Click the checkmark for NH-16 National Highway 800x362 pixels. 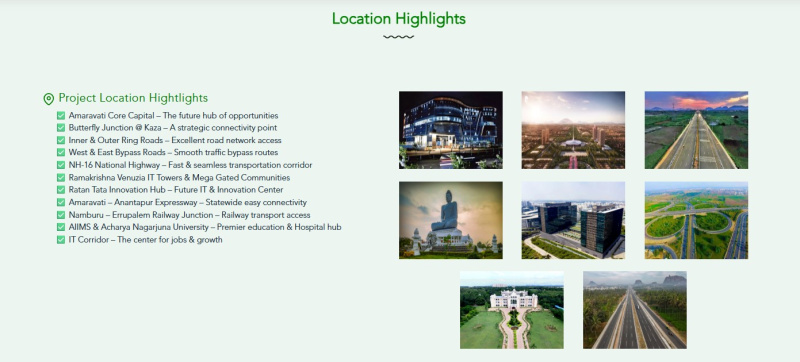61,165
